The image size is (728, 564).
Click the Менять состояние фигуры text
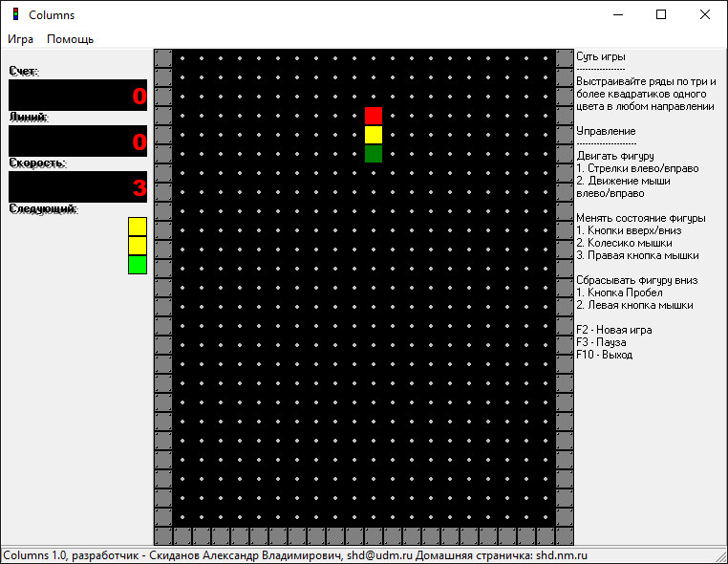(x=641, y=218)
